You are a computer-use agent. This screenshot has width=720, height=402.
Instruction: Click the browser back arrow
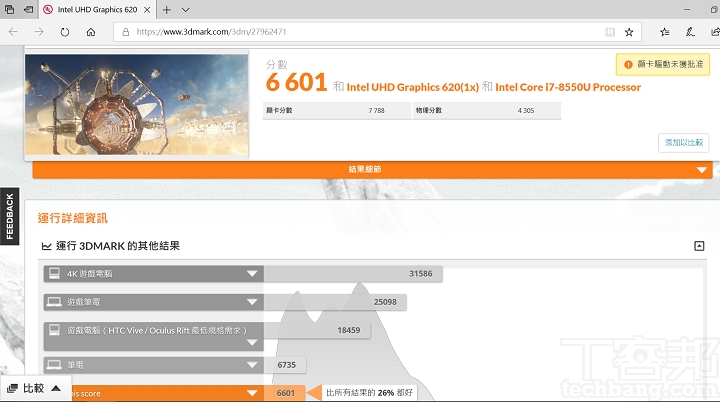(13, 32)
